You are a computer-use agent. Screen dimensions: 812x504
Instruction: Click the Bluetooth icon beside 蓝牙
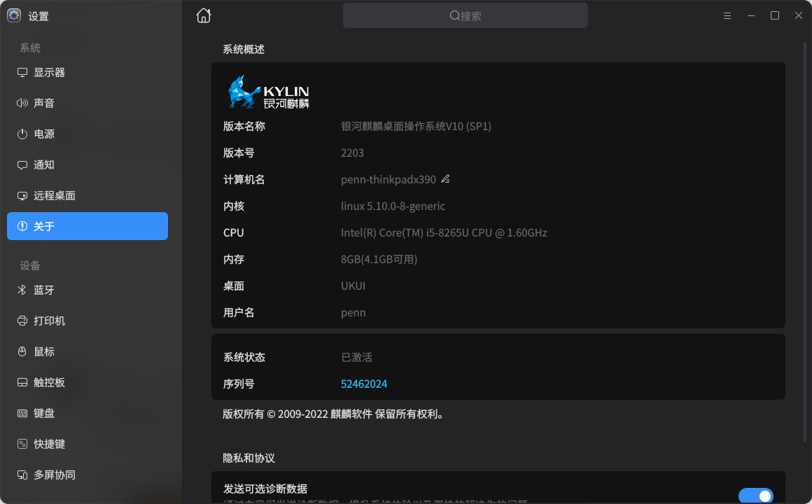click(22, 290)
